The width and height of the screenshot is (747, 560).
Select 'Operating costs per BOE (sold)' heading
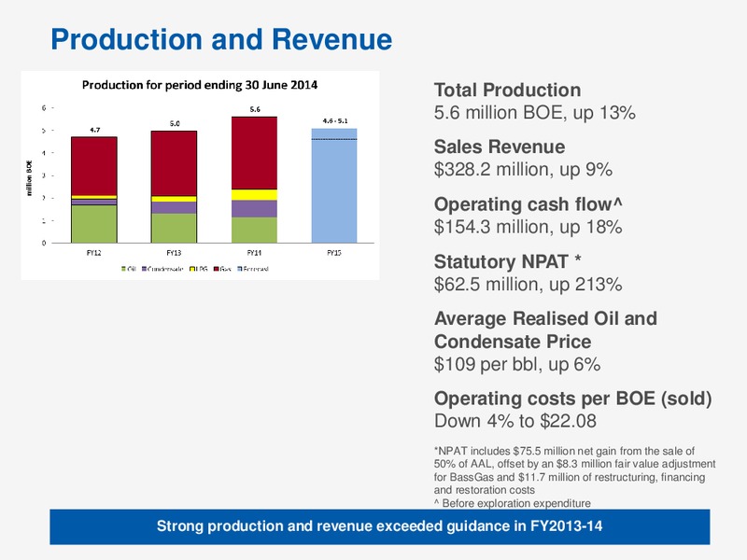[572, 399]
